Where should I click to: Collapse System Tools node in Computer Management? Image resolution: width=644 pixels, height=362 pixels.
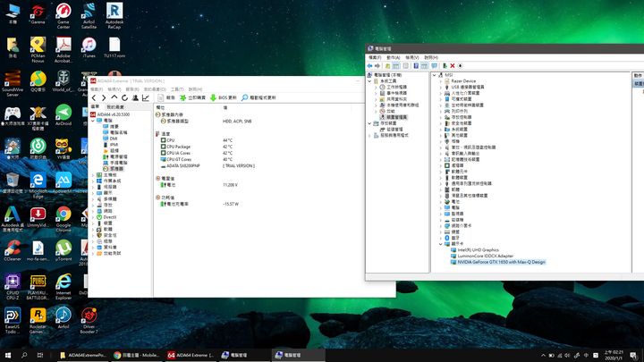pyautogui.click(x=369, y=81)
